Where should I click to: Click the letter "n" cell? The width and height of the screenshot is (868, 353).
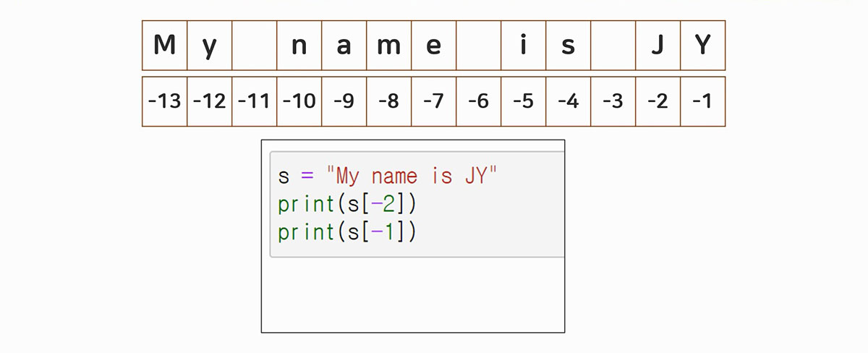[x=299, y=46]
